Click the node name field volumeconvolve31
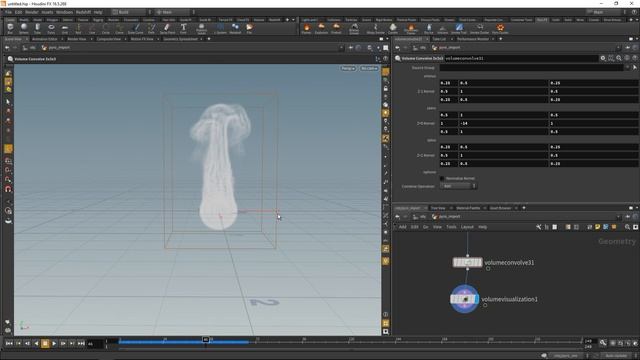 point(521,58)
